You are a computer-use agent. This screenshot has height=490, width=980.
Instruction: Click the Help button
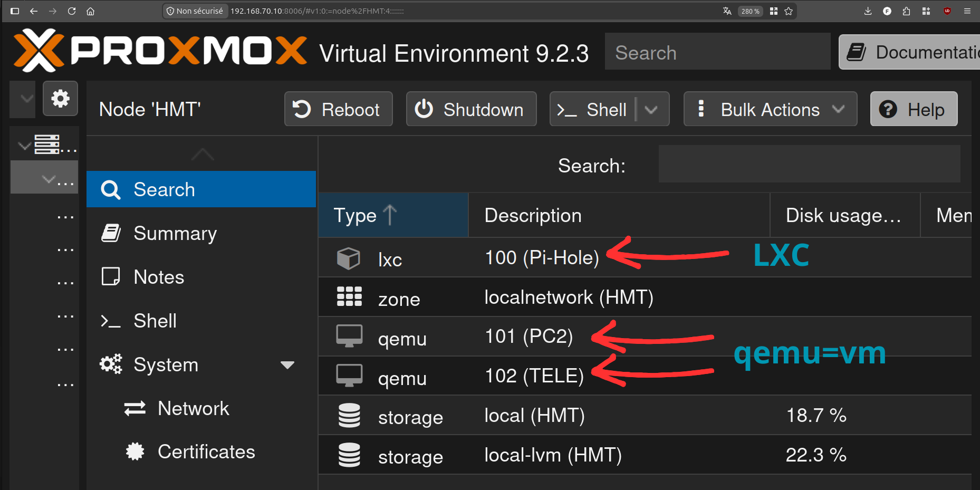click(x=914, y=109)
